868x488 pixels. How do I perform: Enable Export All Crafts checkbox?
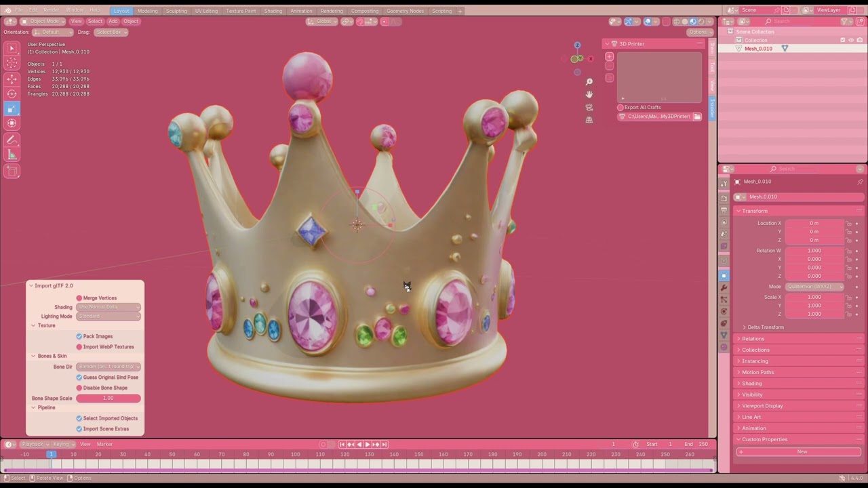tap(620, 107)
